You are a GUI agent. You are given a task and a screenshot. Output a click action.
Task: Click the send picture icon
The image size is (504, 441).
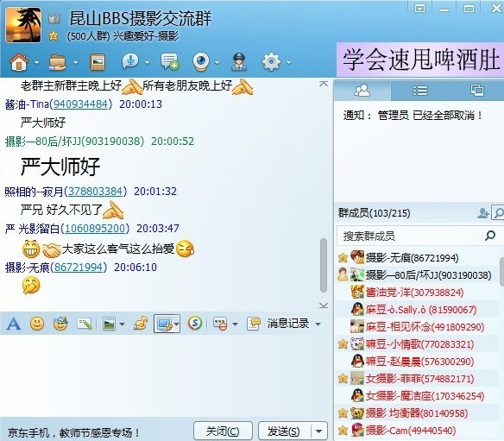coord(109,324)
